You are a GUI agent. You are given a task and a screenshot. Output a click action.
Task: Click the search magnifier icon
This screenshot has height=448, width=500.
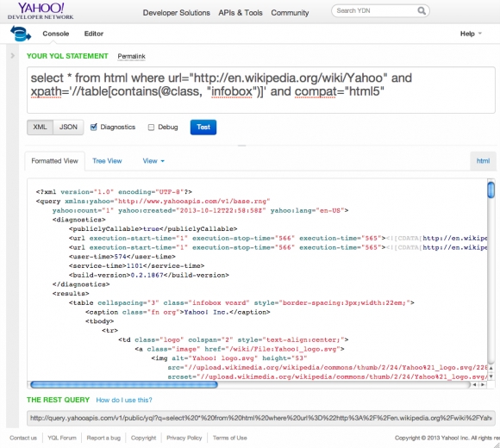click(x=422, y=11)
